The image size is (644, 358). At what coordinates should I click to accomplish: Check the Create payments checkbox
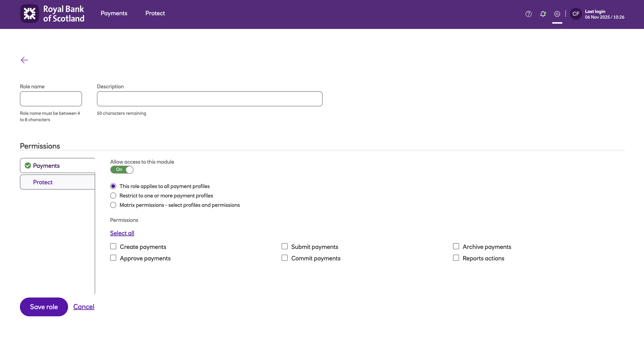coord(113,247)
